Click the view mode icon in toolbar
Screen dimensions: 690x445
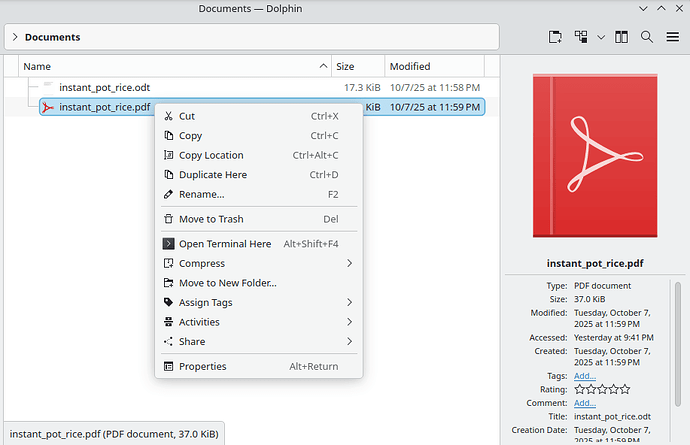(x=580, y=37)
